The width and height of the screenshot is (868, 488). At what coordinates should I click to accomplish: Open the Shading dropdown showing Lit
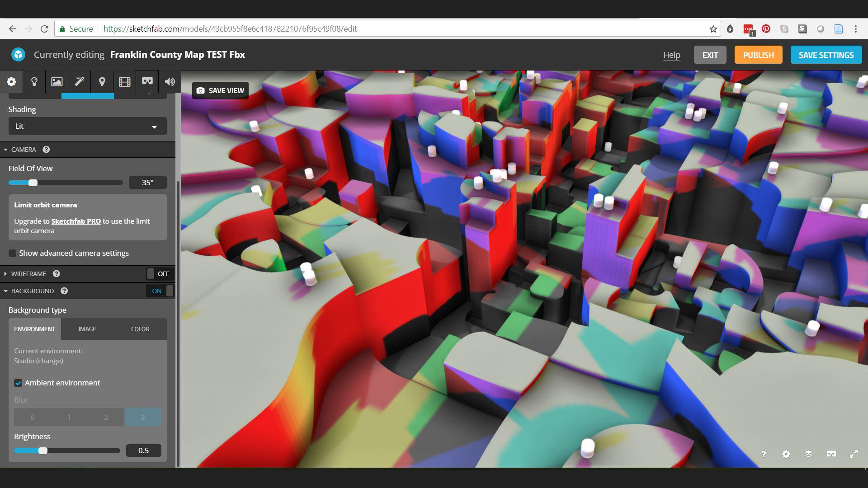(87, 126)
